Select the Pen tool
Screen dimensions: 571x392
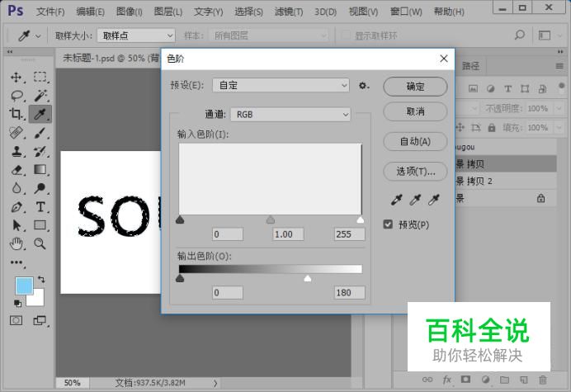[16, 207]
